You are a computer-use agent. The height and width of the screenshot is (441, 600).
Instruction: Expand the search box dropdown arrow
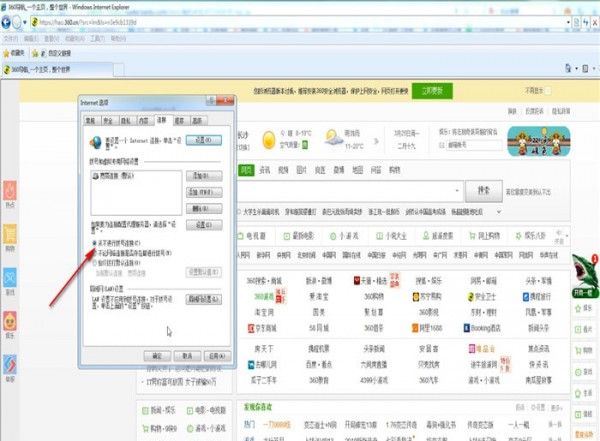[x=457, y=191]
